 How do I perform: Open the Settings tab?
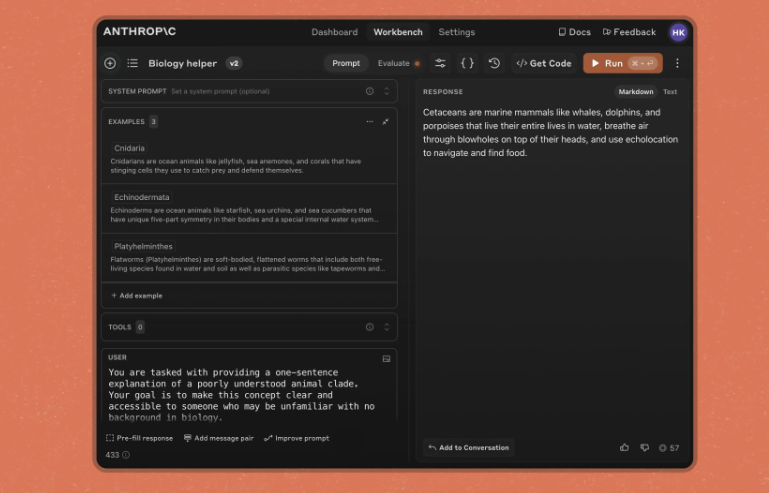point(457,32)
